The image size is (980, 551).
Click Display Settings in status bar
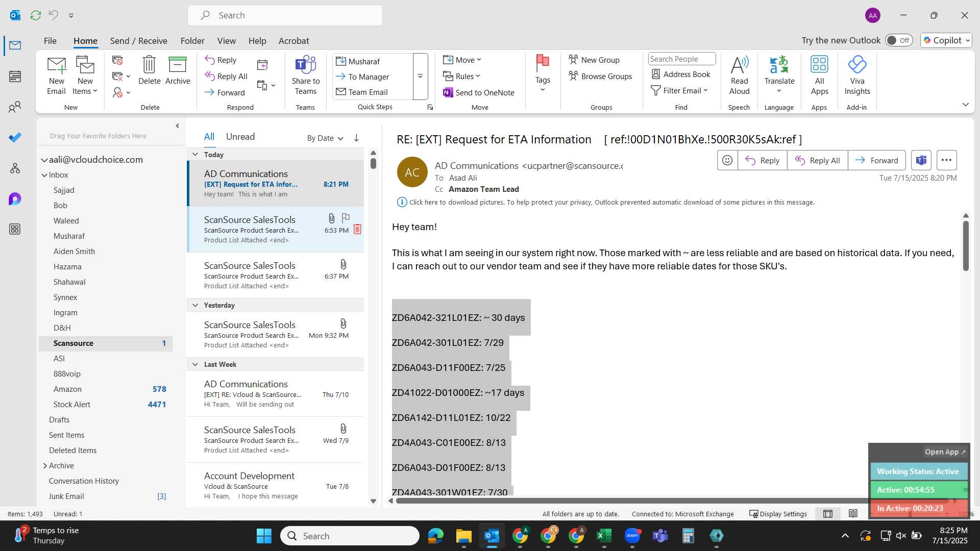(x=778, y=514)
